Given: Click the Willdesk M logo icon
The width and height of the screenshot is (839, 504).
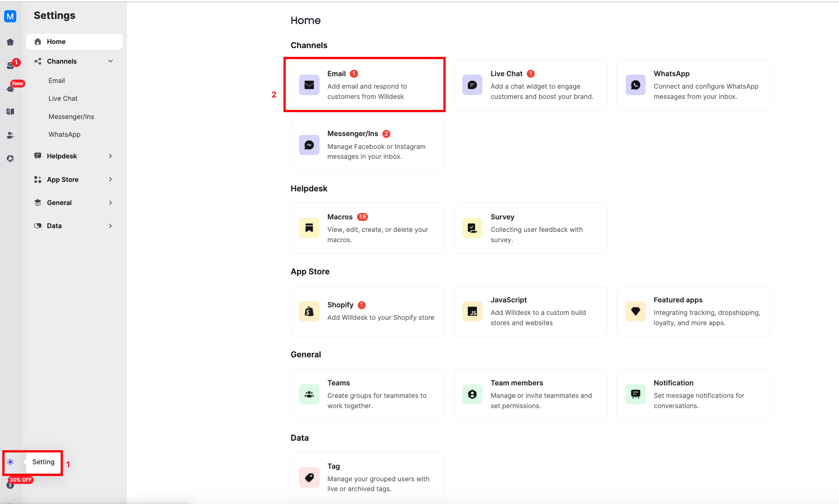Looking at the screenshot, I should click(10, 16).
